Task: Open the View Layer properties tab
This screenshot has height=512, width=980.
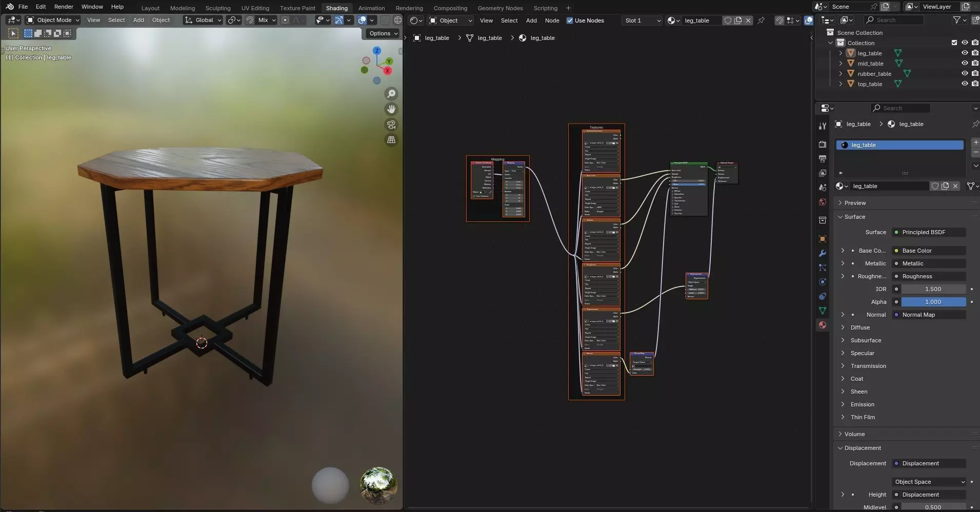Action: tap(823, 173)
